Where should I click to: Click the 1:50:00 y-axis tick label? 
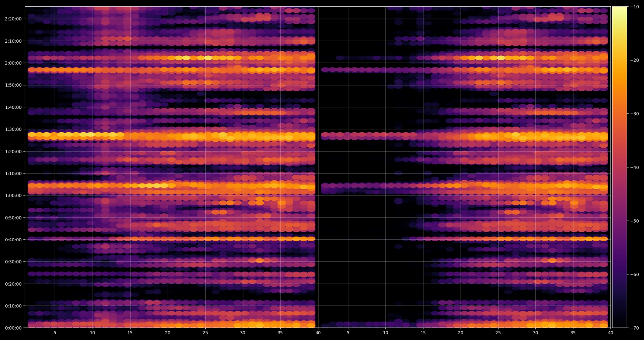click(13, 85)
